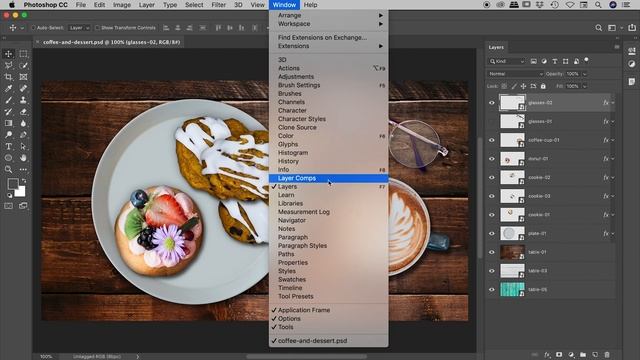The image size is (640, 360).
Task: Open the Apple menu
Action: point(12,5)
